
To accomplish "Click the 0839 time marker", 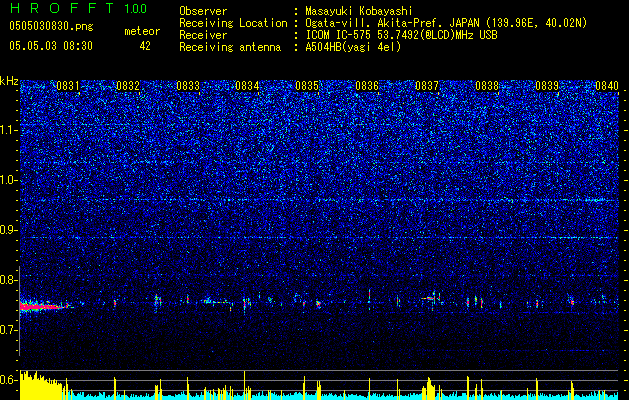I will tap(547, 86).
